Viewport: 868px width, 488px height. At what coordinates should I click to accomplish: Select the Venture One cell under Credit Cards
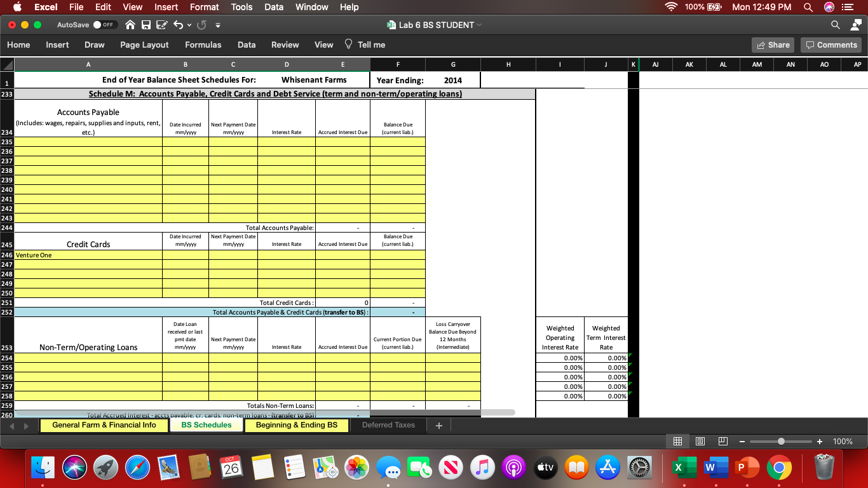tap(88, 255)
